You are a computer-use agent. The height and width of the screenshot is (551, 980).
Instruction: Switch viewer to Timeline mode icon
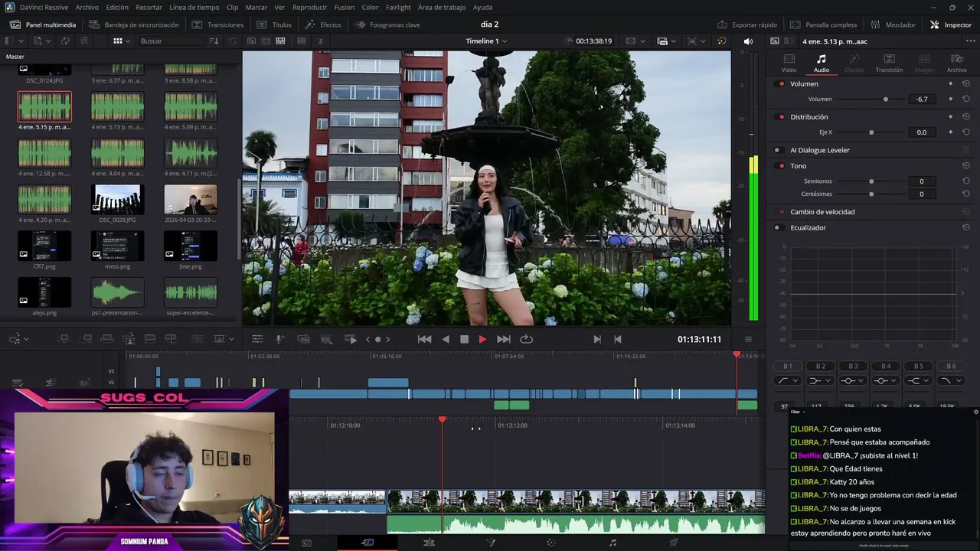pos(281,41)
